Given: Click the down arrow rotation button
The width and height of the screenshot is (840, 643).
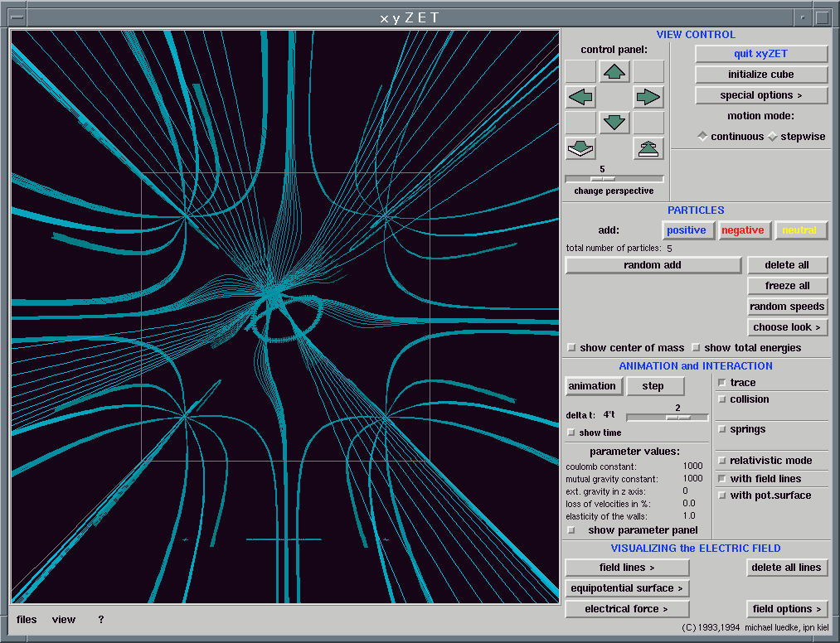Looking at the screenshot, I should pos(614,123).
